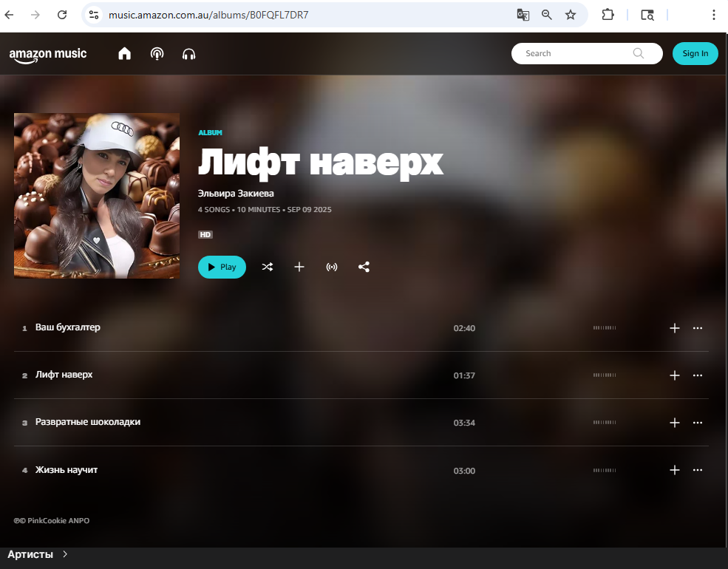The width and height of the screenshot is (728, 569).
Task: Add Ваш бухгалтер to library
Action: 675,328
